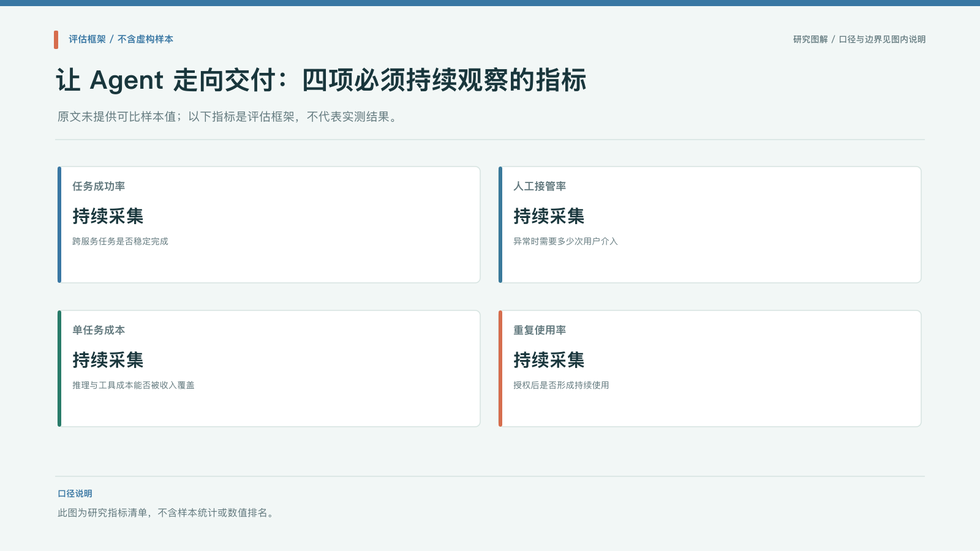Click 持续采集 value in 人工接管率 card

click(x=549, y=216)
